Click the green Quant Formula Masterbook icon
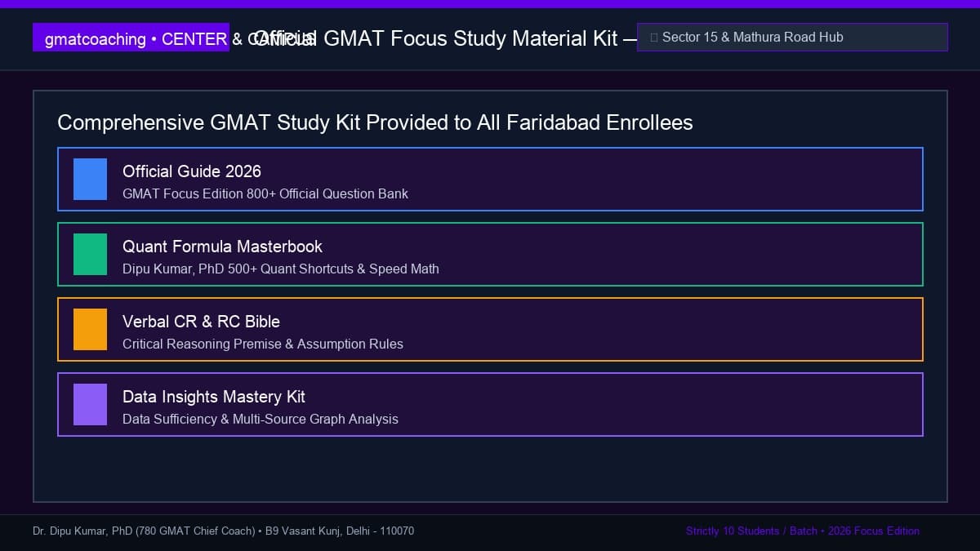980x551 pixels. point(90,254)
